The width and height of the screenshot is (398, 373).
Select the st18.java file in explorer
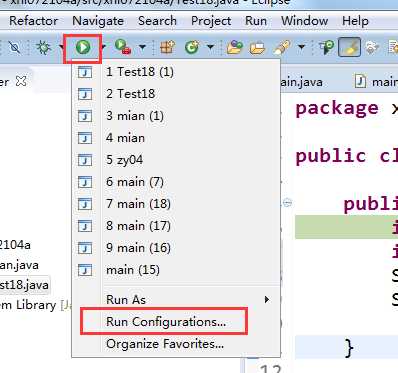coord(24,285)
